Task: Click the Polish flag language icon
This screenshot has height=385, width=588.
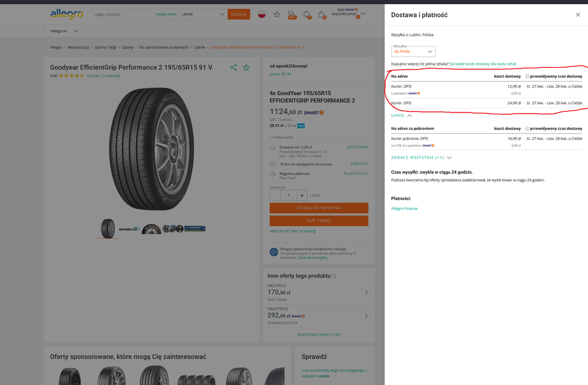Action: (261, 14)
